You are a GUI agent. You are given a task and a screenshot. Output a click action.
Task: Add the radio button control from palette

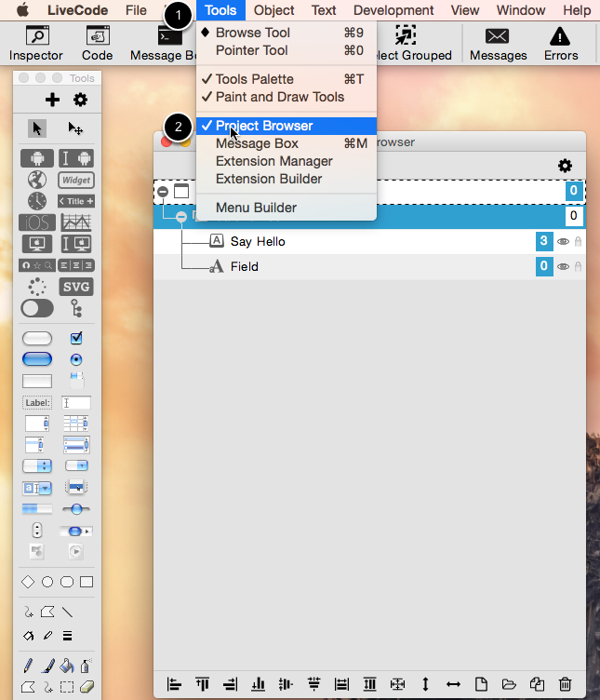coord(76,359)
